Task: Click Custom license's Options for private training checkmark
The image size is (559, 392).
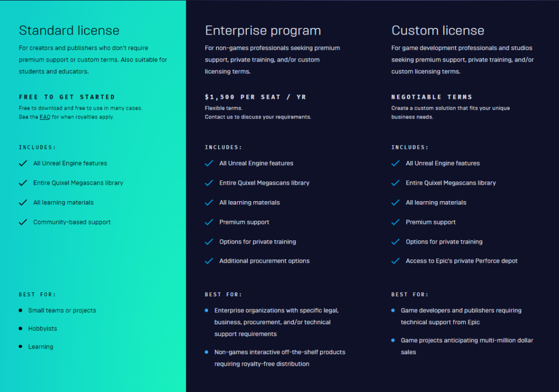Action: tap(395, 242)
